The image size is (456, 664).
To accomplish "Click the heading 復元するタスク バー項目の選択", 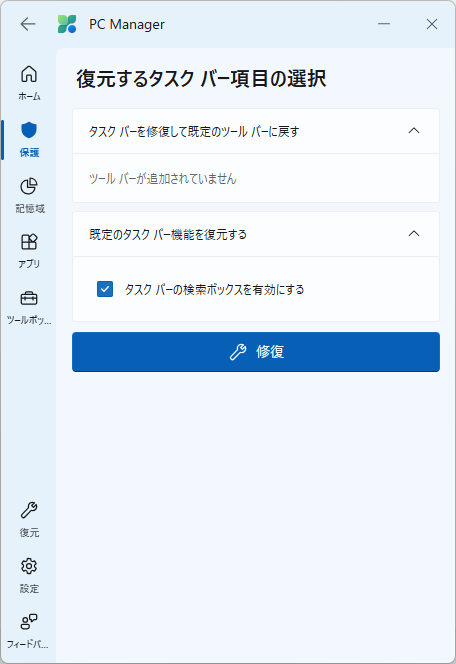I will (x=201, y=79).
